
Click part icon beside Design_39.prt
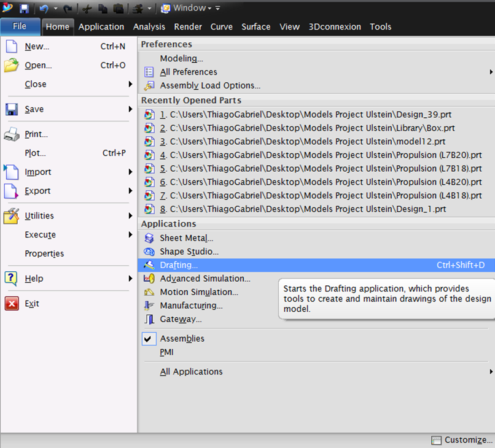point(149,115)
